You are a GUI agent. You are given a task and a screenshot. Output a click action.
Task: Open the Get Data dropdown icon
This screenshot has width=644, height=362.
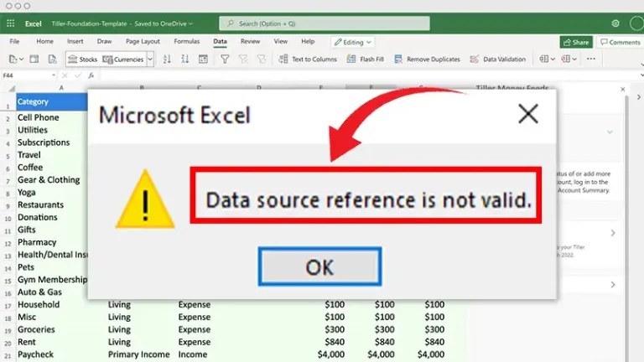tap(16, 59)
